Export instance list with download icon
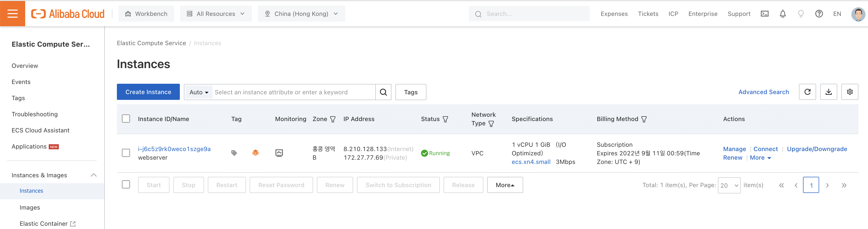The height and width of the screenshot is (229, 868). (x=828, y=92)
